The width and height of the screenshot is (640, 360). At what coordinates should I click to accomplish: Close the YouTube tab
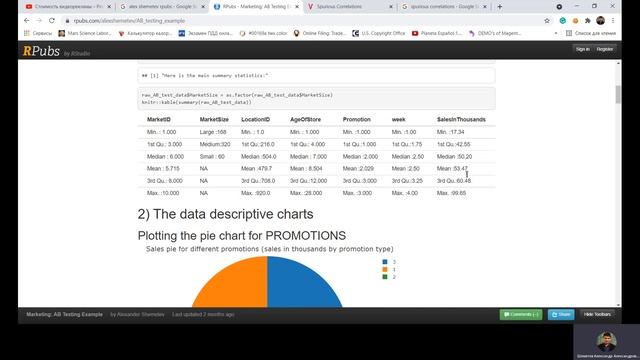coord(109,7)
